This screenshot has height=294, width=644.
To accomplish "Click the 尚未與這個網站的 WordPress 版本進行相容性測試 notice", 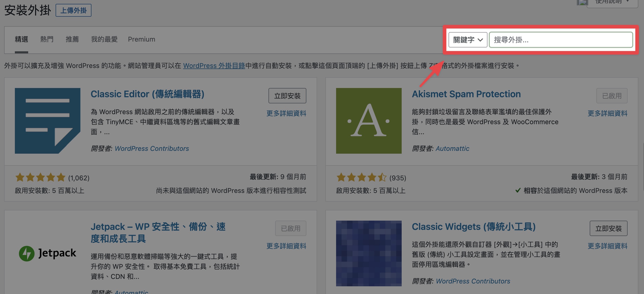I will (x=231, y=191).
